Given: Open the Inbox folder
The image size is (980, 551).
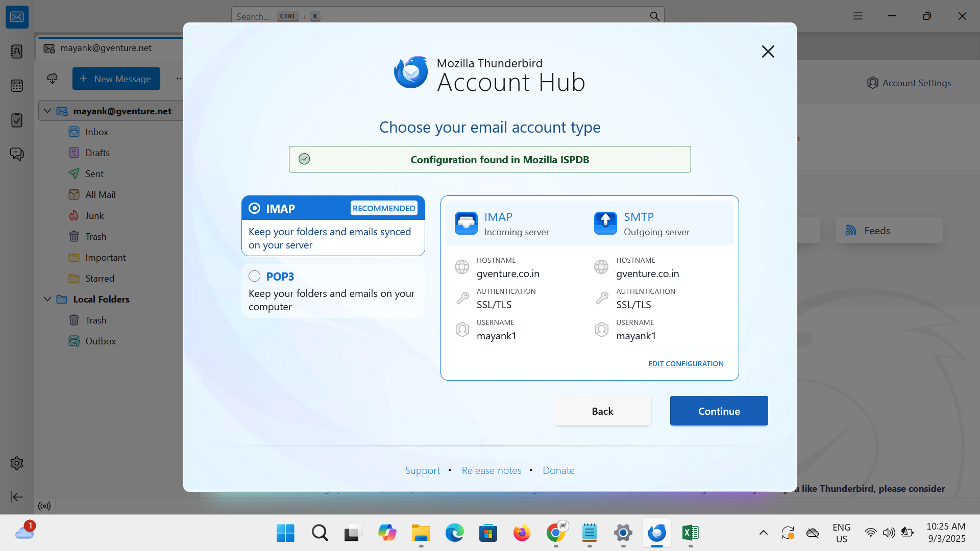Looking at the screenshot, I should pyautogui.click(x=96, y=132).
